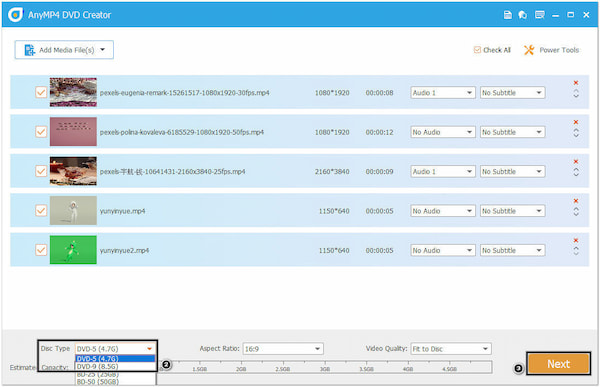The image size is (600, 387).
Task: Open No Audio dropdown for pexels-polina-kovaleva video
Action: [x=443, y=132]
